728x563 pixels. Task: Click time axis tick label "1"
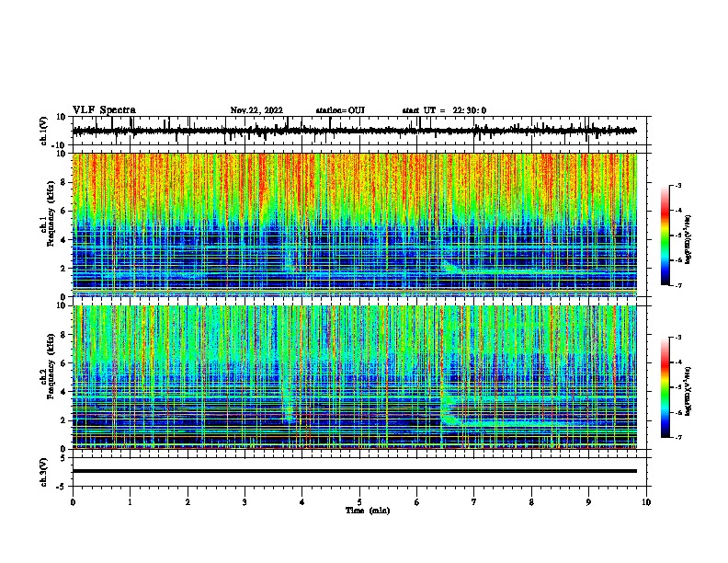click(x=131, y=502)
